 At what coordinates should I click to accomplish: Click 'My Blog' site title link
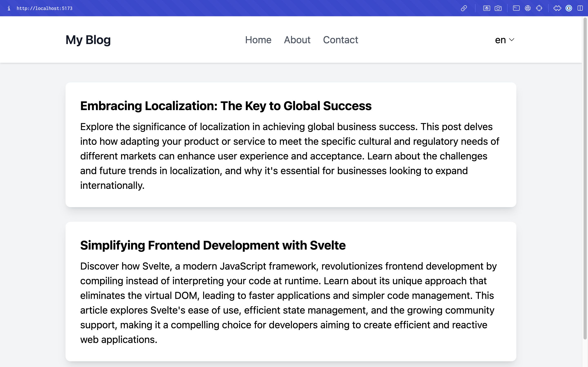pos(88,39)
